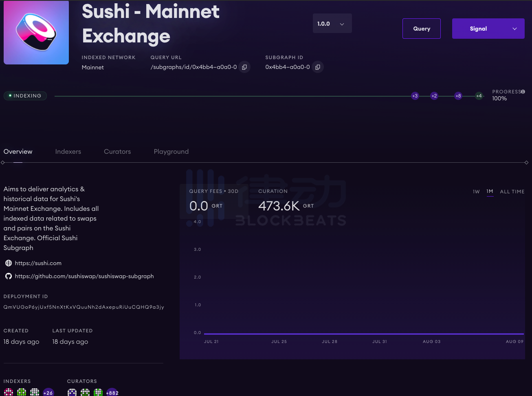Click the +26 more indexers badge
Viewport: 532px width, 396px height.
[x=48, y=393]
